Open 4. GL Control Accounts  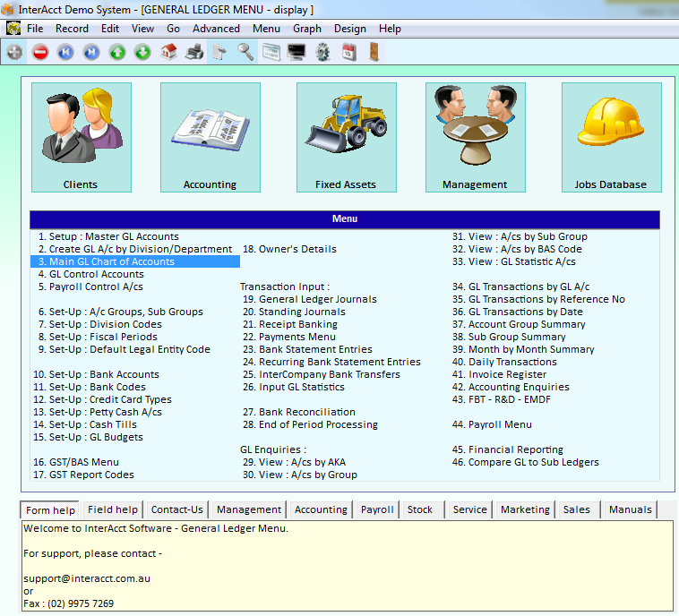coord(91,274)
